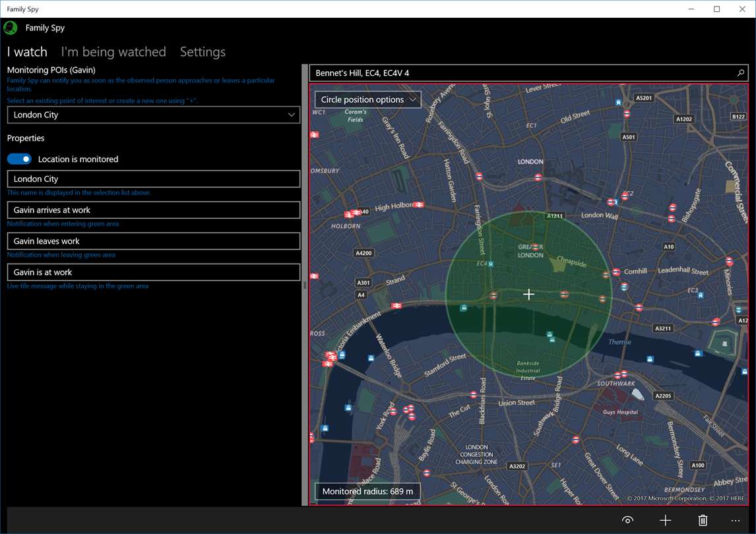Click the A3211 road marker on map
The height and width of the screenshot is (534, 756).
tap(663, 328)
